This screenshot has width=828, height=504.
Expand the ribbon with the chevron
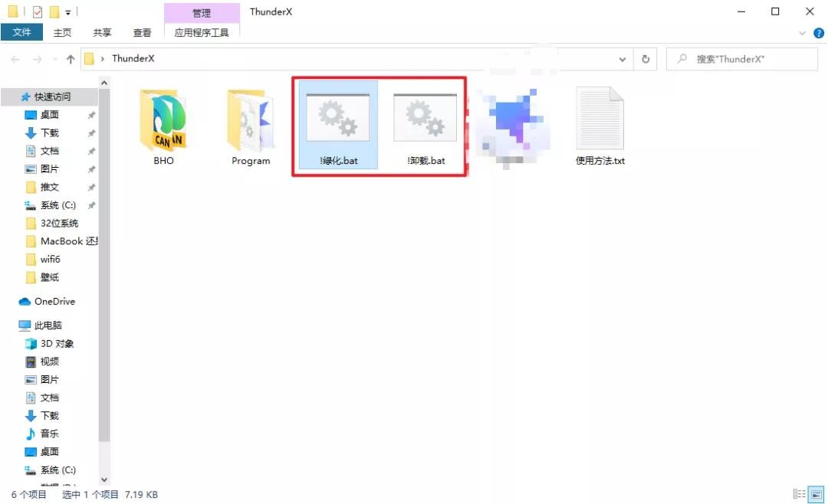[x=802, y=33]
